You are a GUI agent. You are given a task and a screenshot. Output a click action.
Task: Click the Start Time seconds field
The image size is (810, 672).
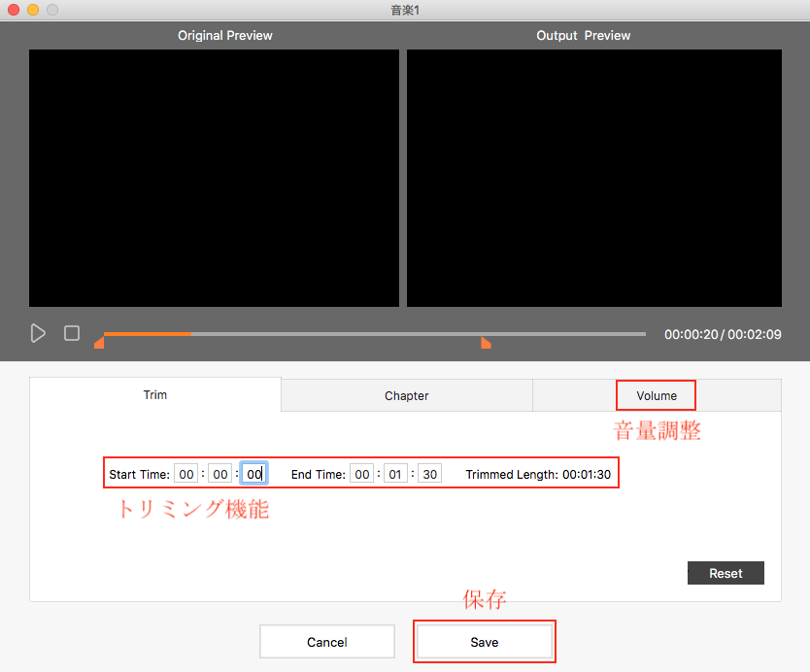pyautogui.click(x=254, y=474)
